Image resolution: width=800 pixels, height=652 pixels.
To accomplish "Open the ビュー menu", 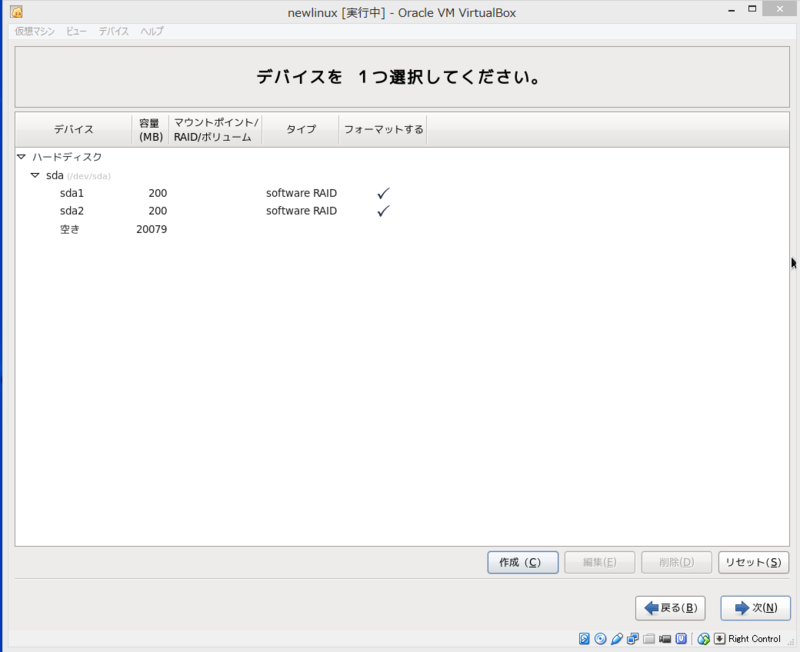I will [x=76, y=31].
